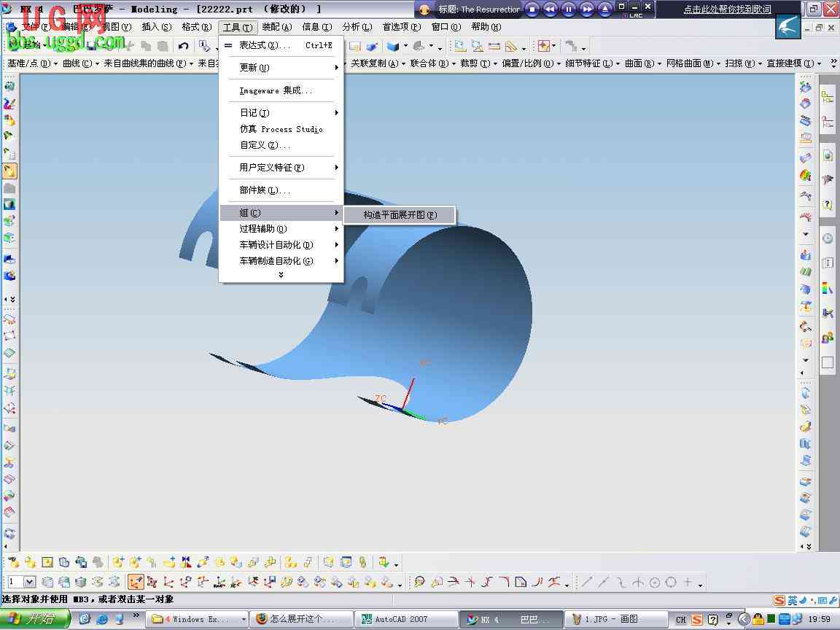This screenshot has height=630, width=840.
Task: Open 偏置/比例 (O) toolbar dropdown
Action: (532, 63)
